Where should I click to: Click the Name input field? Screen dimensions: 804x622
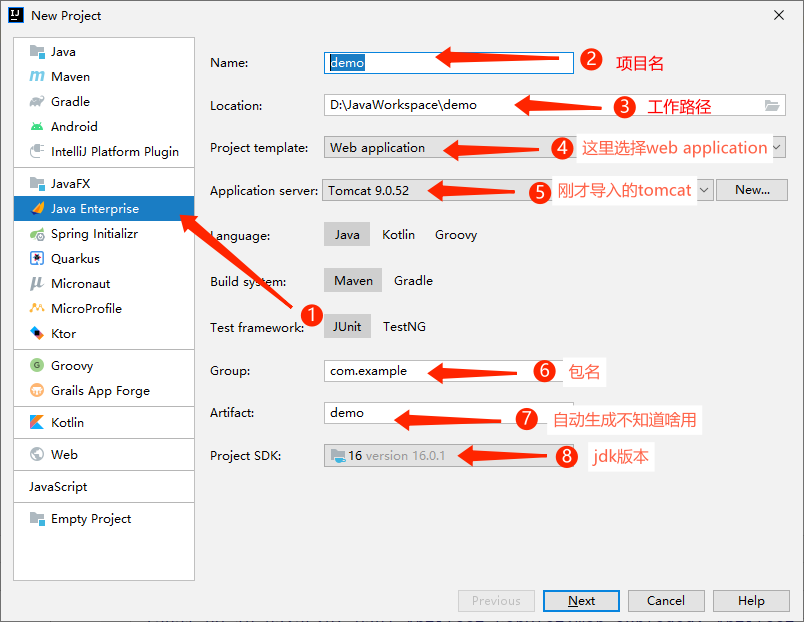point(449,63)
